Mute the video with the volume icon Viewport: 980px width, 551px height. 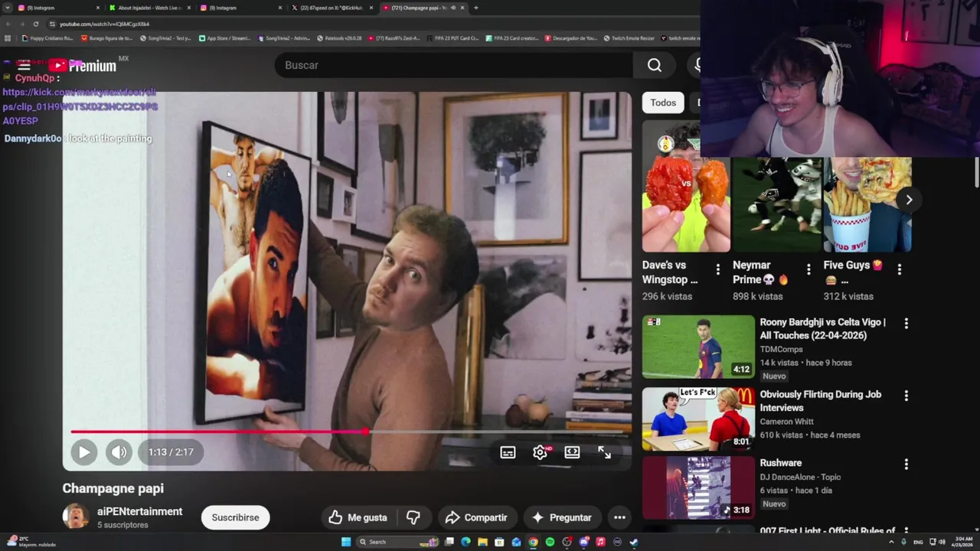coord(119,452)
